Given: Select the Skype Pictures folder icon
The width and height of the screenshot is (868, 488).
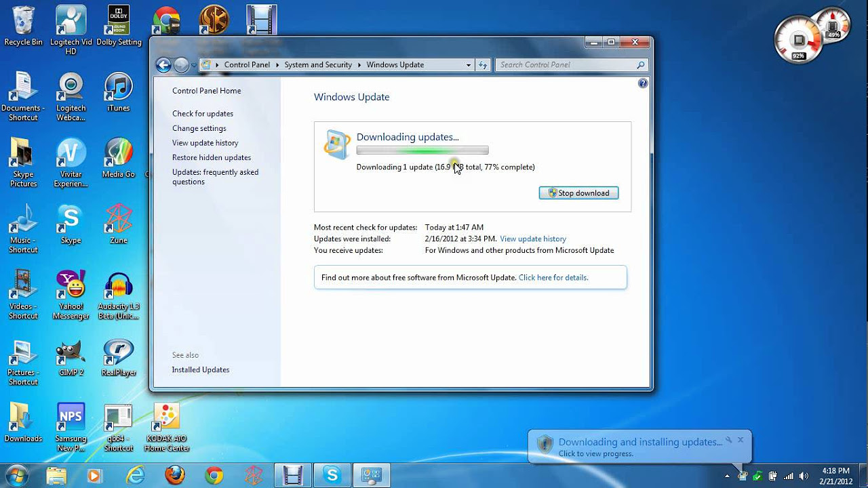Looking at the screenshot, I should tap(23, 163).
